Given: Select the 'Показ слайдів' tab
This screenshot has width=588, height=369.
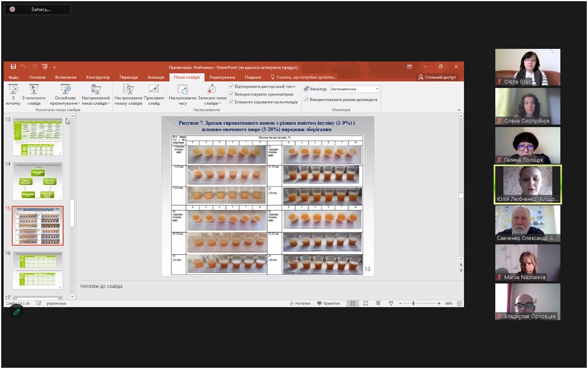Looking at the screenshot, I should (186, 77).
